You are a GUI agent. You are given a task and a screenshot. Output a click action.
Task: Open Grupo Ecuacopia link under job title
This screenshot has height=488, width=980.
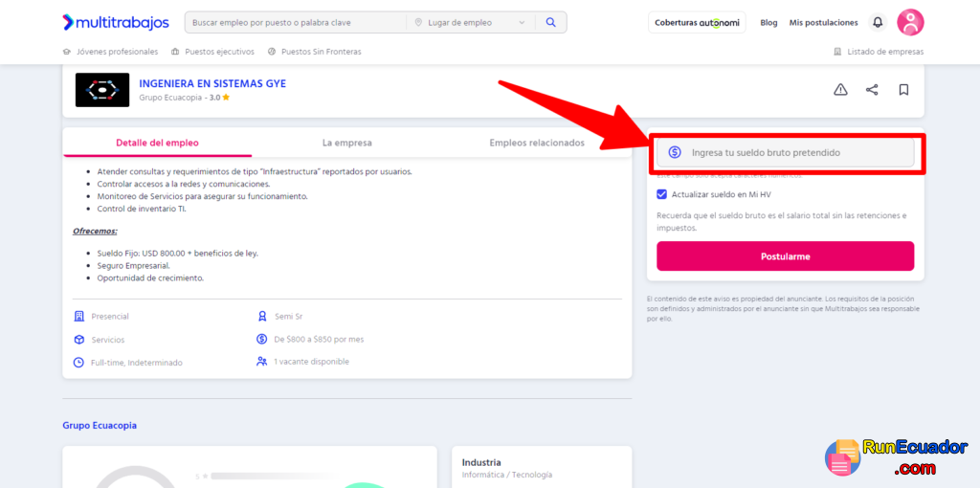169,98
